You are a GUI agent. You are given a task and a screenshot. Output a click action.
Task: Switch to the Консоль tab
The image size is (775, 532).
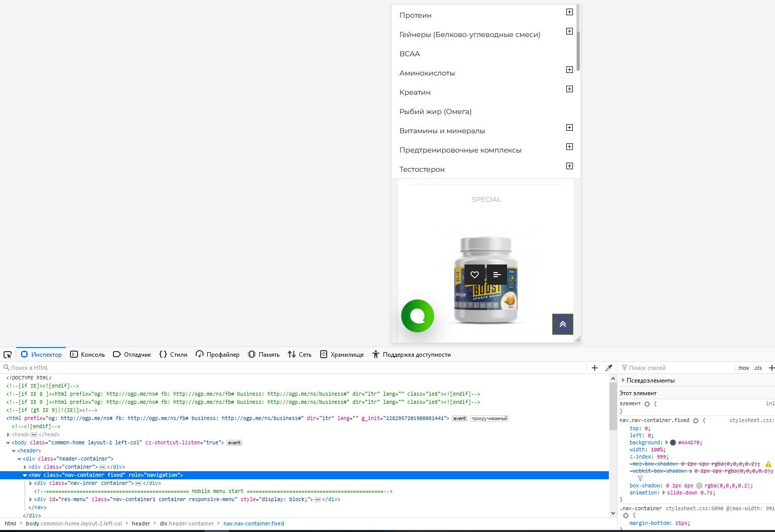point(87,355)
